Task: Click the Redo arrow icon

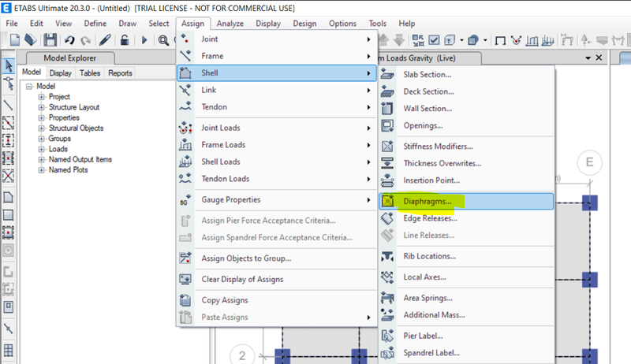Action: coord(85,40)
